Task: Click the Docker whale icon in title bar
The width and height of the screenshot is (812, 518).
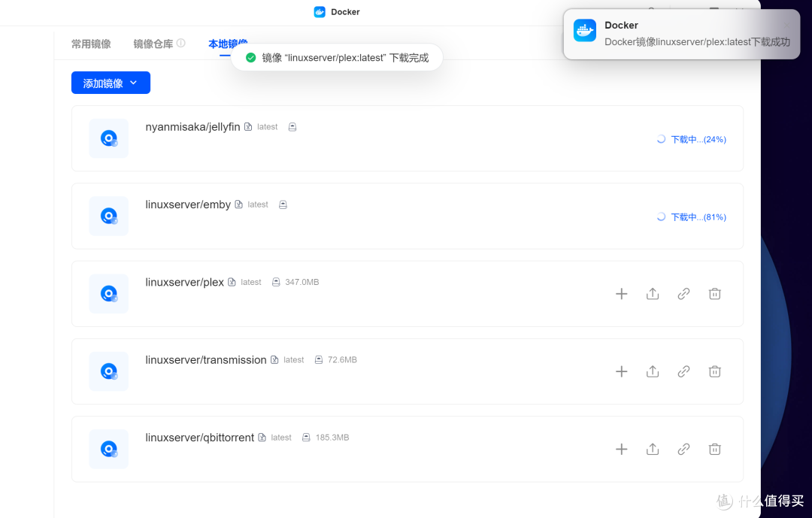Action: pyautogui.click(x=320, y=12)
